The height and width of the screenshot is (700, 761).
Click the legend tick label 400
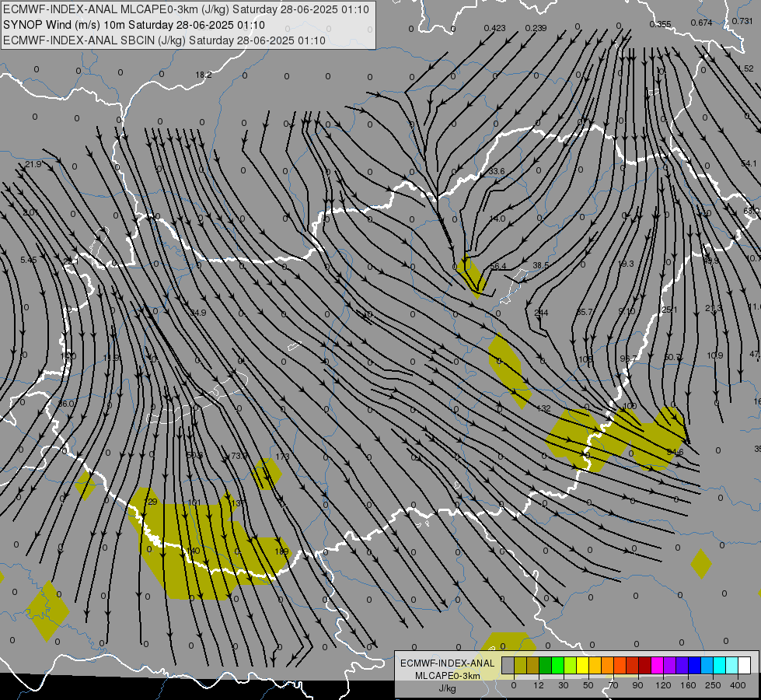tap(738, 685)
